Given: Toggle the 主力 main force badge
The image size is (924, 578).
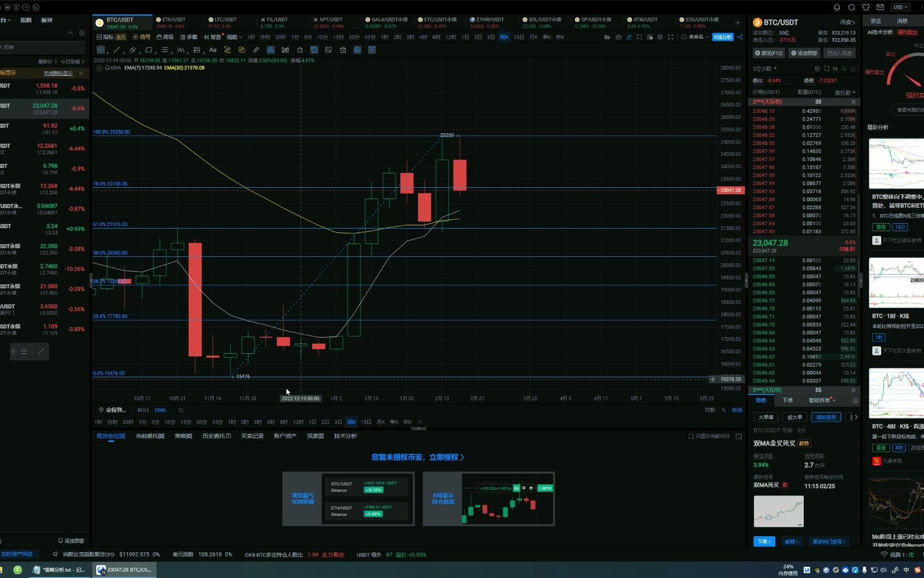Looking at the screenshot, I should coord(121,37).
